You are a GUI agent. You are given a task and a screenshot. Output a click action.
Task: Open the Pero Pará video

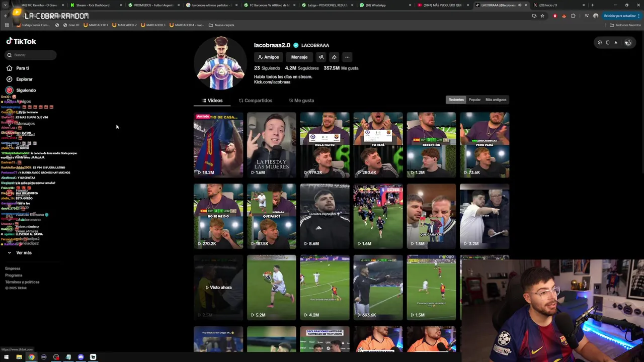click(485, 145)
